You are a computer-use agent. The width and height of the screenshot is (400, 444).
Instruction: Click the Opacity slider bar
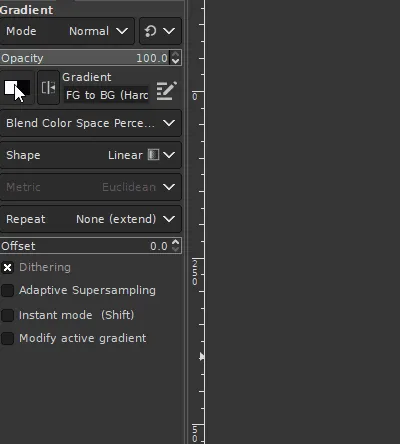click(85, 58)
